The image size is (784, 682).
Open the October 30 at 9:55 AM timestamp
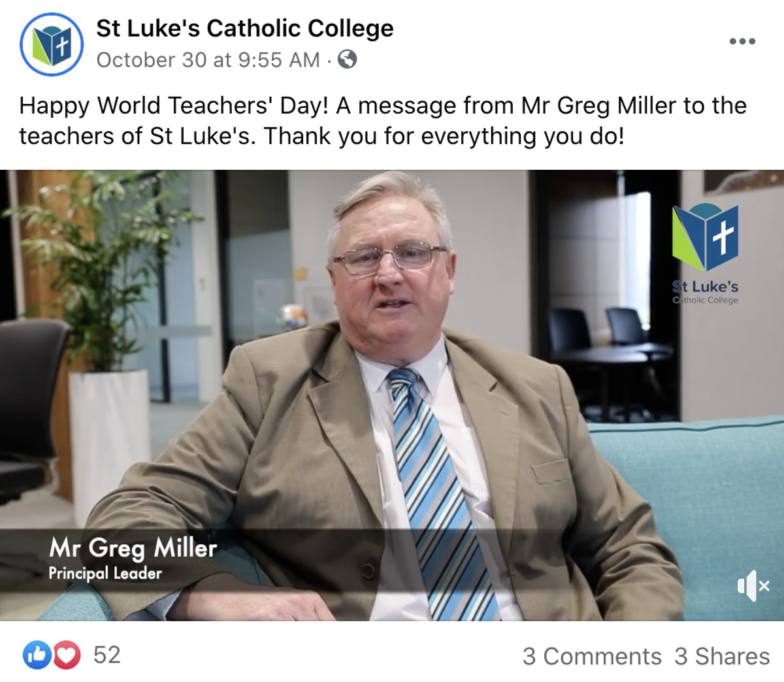(208, 59)
